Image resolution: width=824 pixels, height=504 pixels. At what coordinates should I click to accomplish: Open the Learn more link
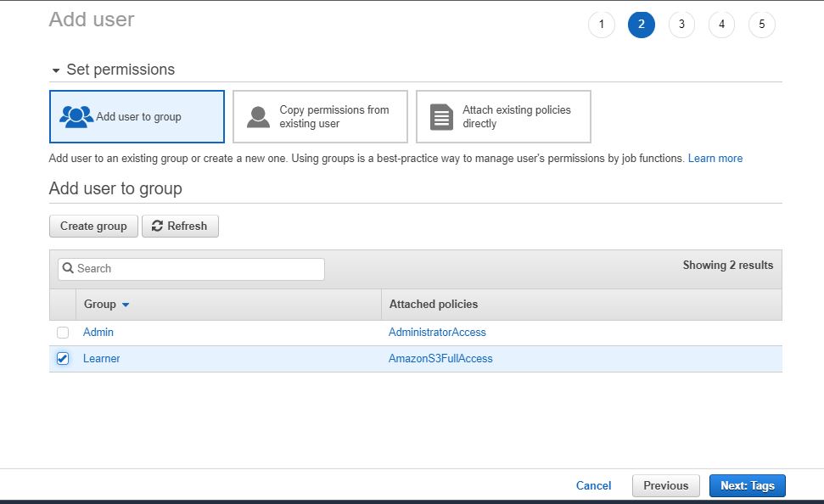coord(715,159)
